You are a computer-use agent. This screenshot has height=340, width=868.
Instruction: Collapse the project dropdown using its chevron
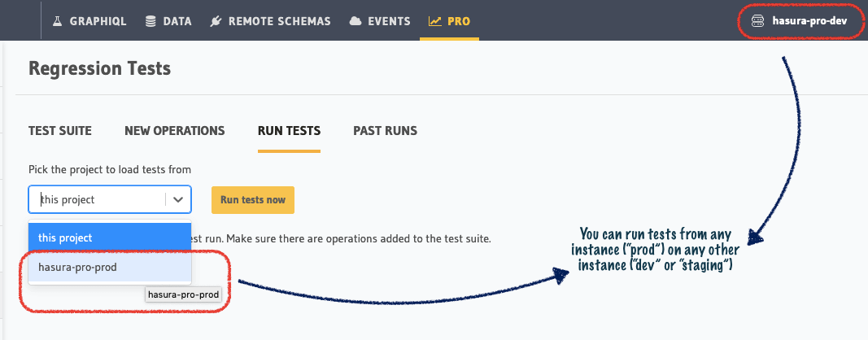click(178, 200)
